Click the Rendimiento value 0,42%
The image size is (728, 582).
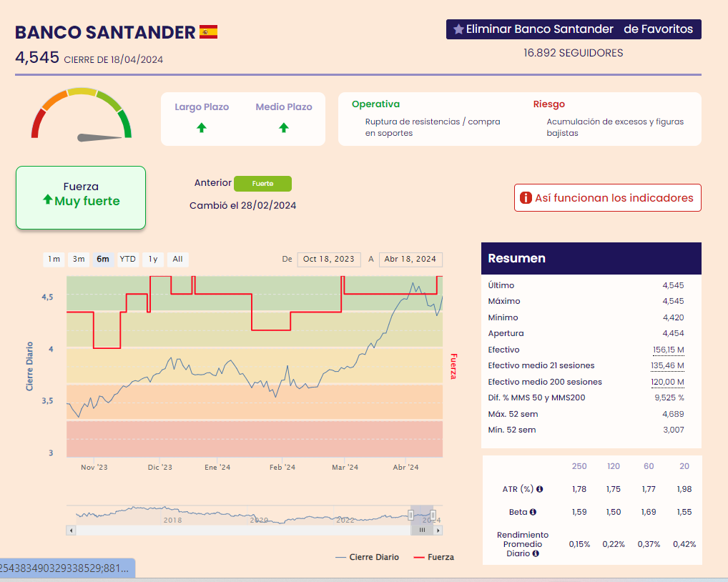tap(684, 544)
